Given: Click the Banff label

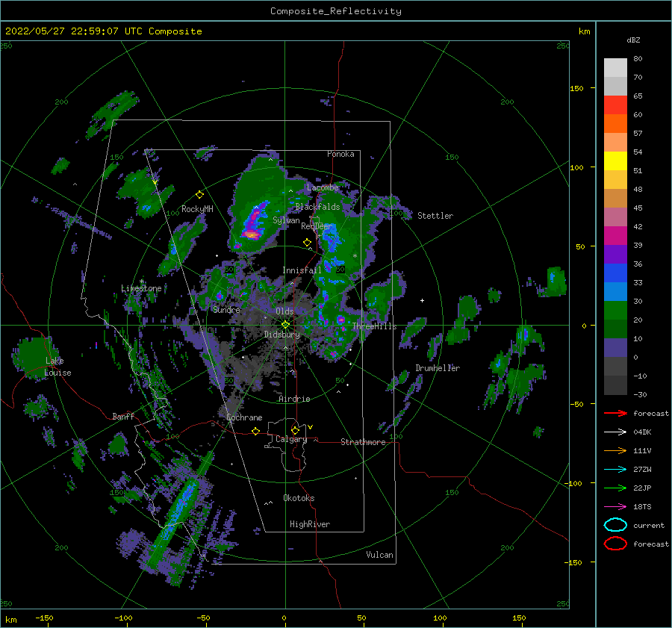Looking at the screenshot, I should (x=123, y=416).
